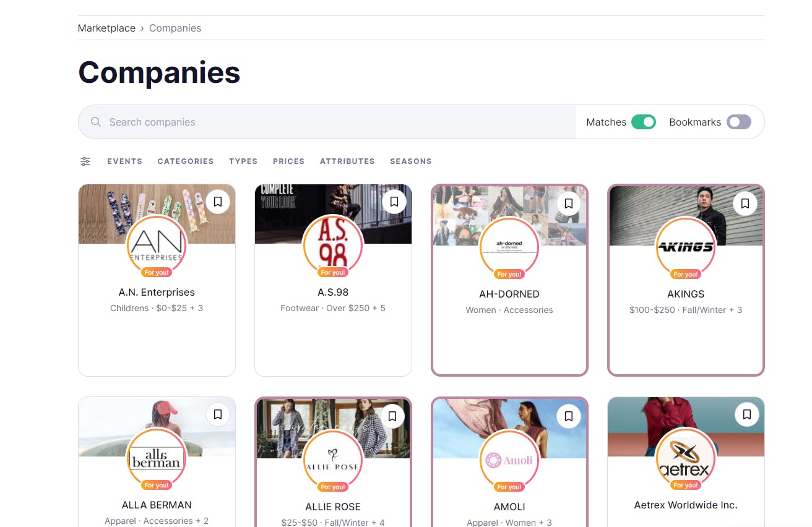Image resolution: width=812 pixels, height=527 pixels.
Task: Click the ALLA BERMAN 'For you!' badge
Action: pyautogui.click(x=157, y=485)
